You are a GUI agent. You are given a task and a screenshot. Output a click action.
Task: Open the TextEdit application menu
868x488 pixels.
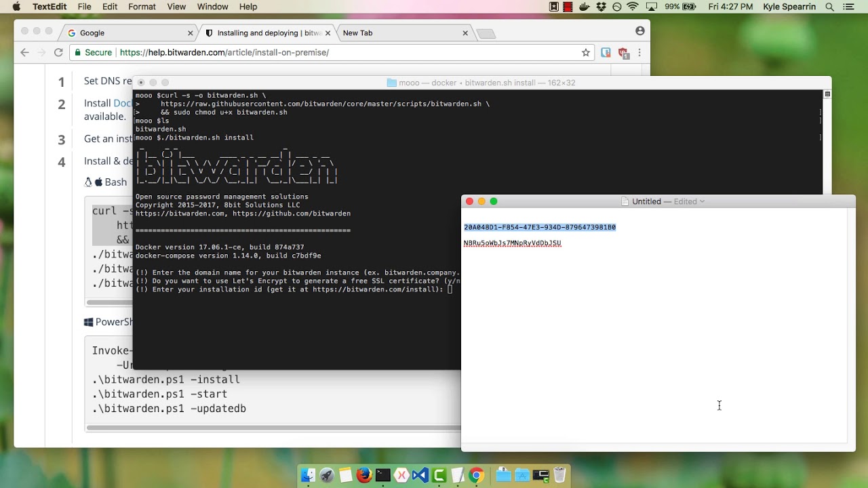(49, 7)
